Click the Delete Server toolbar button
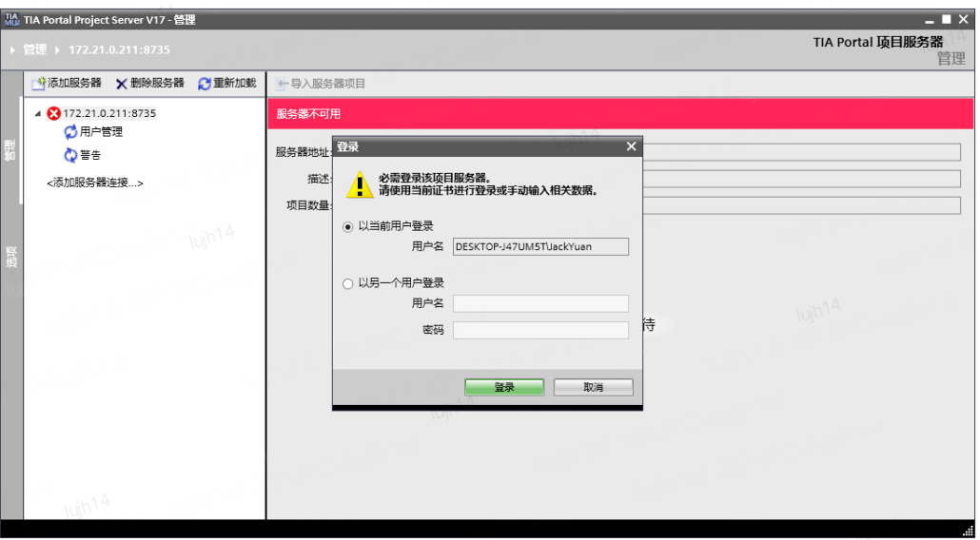Image resolution: width=980 pixels, height=540 pixels. (150, 83)
